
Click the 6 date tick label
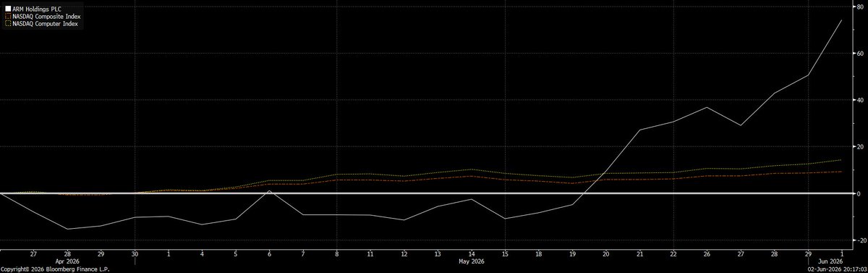(268, 253)
